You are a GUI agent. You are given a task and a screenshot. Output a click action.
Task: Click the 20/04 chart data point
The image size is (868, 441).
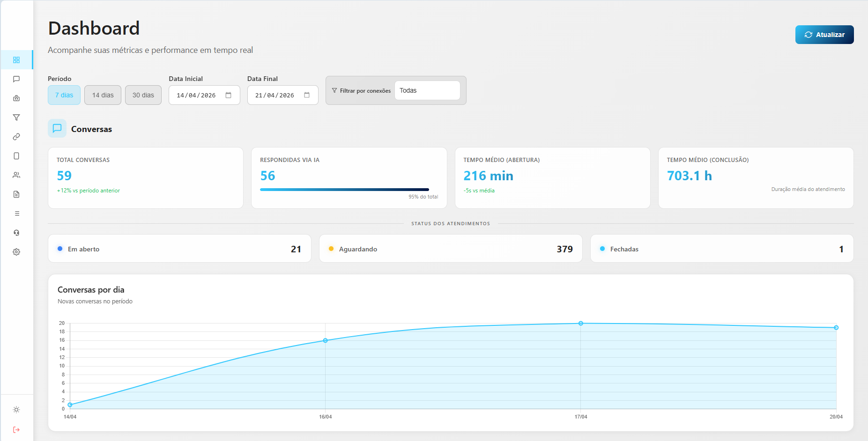click(836, 328)
